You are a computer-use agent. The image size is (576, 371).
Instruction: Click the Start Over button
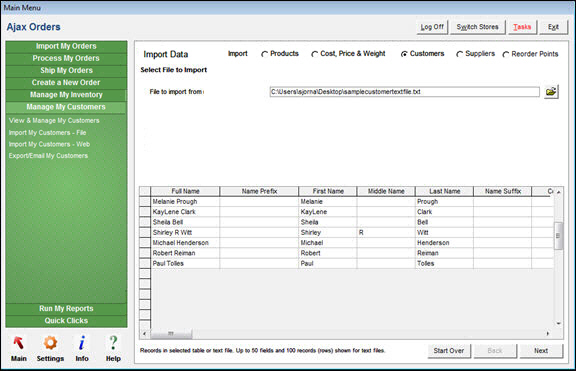(449, 351)
